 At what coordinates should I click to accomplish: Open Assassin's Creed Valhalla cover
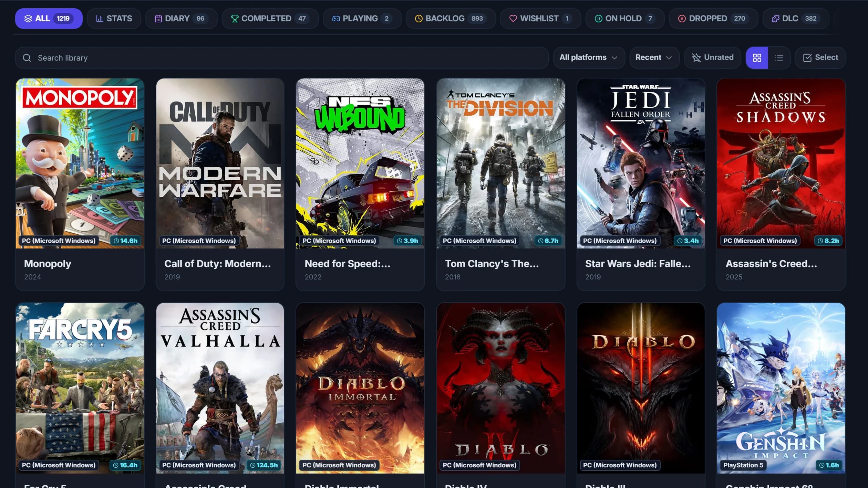pos(220,388)
